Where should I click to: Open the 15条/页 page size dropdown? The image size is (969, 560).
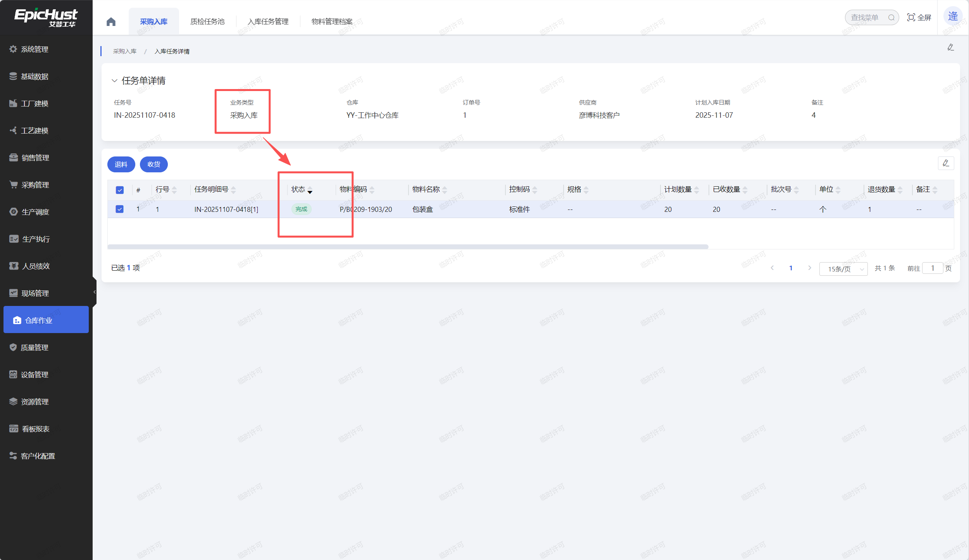tap(843, 269)
